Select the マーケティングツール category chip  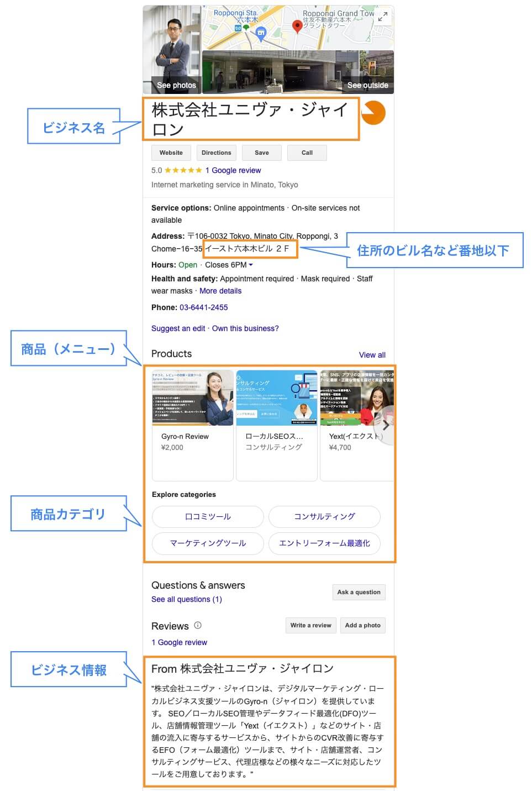click(x=208, y=543)
